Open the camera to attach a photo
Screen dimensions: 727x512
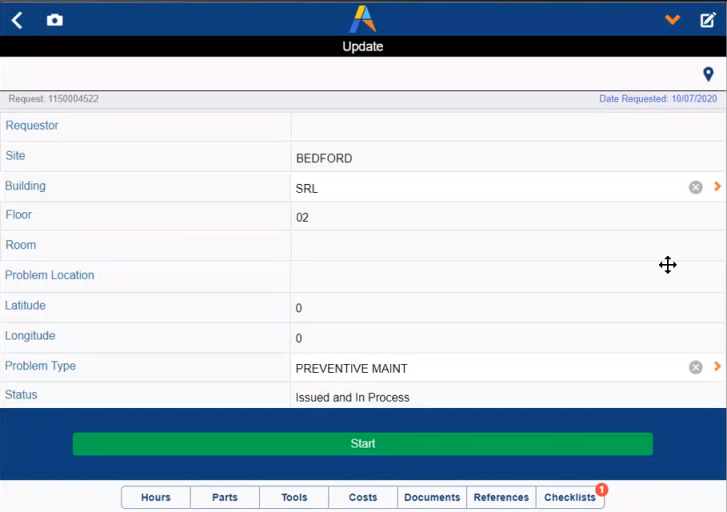pyautogui.click(x=55, y=20)
